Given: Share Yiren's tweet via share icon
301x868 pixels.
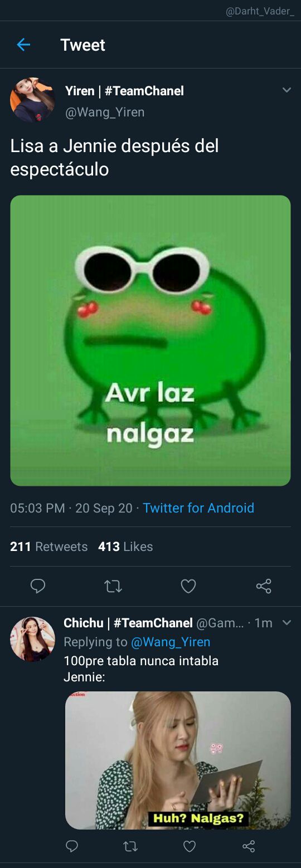Looking at the screenshot, I should pyautogui.click(x=264, y=586).
